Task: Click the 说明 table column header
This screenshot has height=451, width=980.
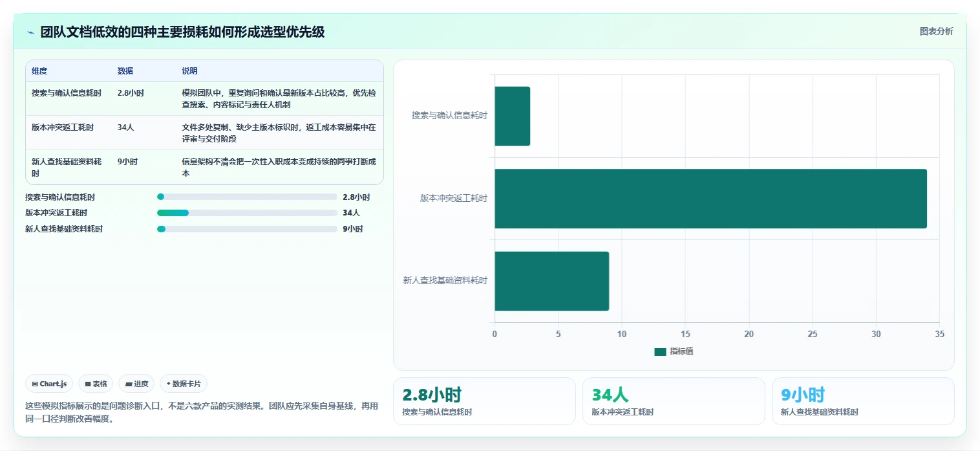Action: click(190, 71)
